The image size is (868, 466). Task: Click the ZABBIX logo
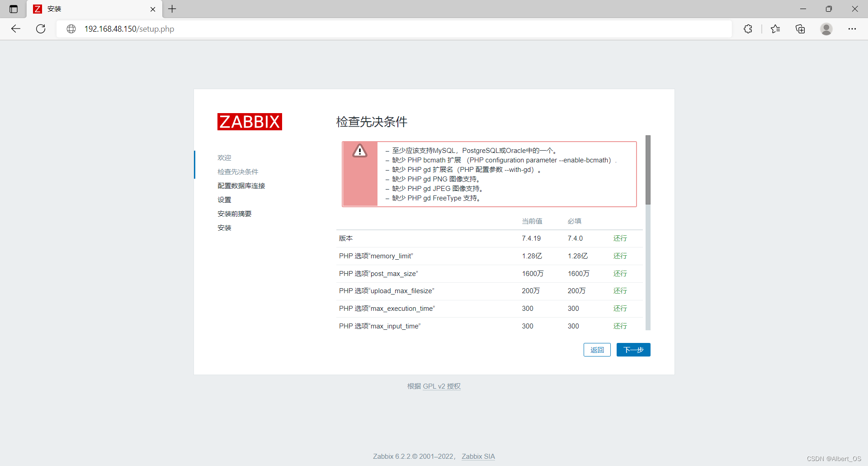coord(250,122)
